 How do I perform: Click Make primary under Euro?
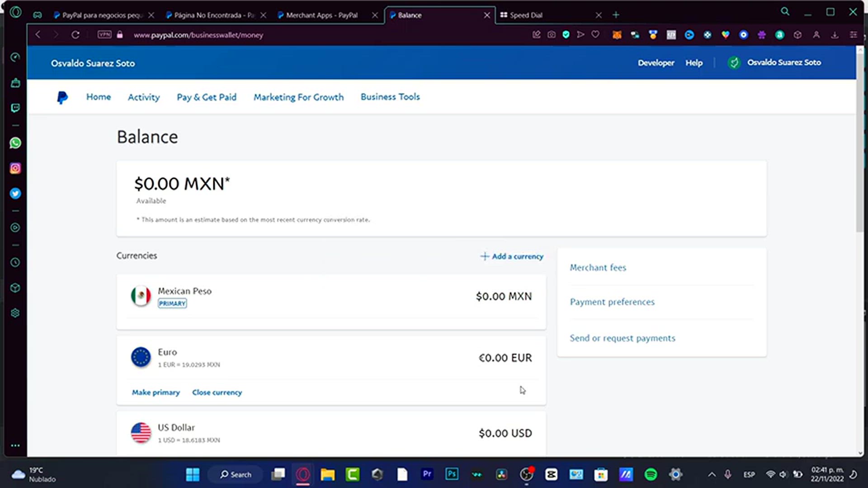point(156,392)
